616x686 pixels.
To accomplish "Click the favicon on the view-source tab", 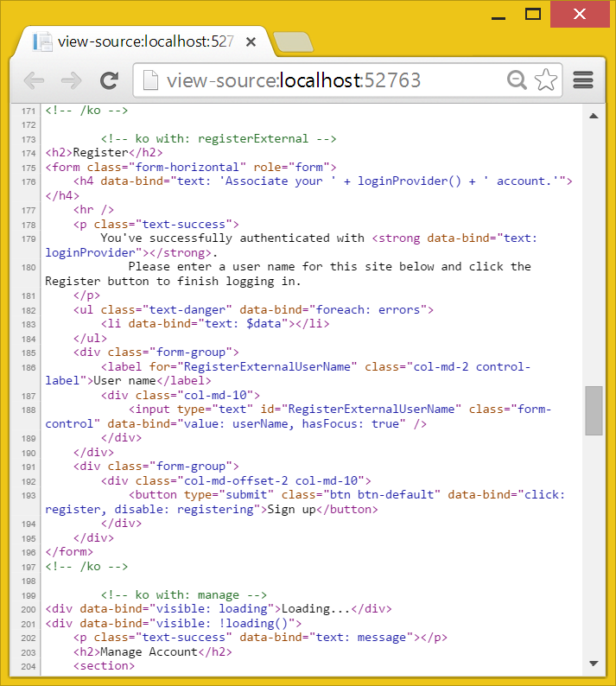I will tap(42, 42).
